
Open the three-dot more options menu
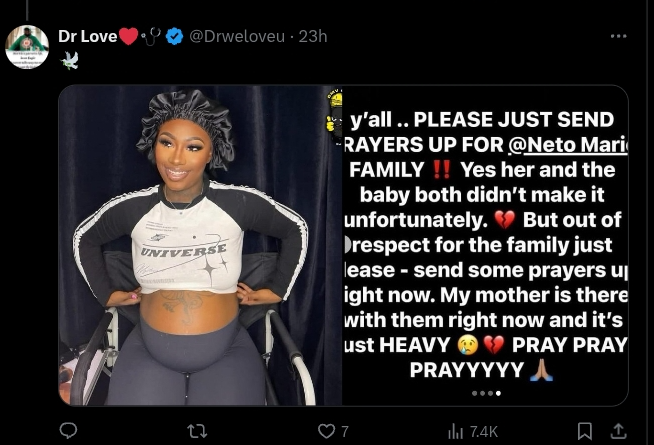point(618,36)
